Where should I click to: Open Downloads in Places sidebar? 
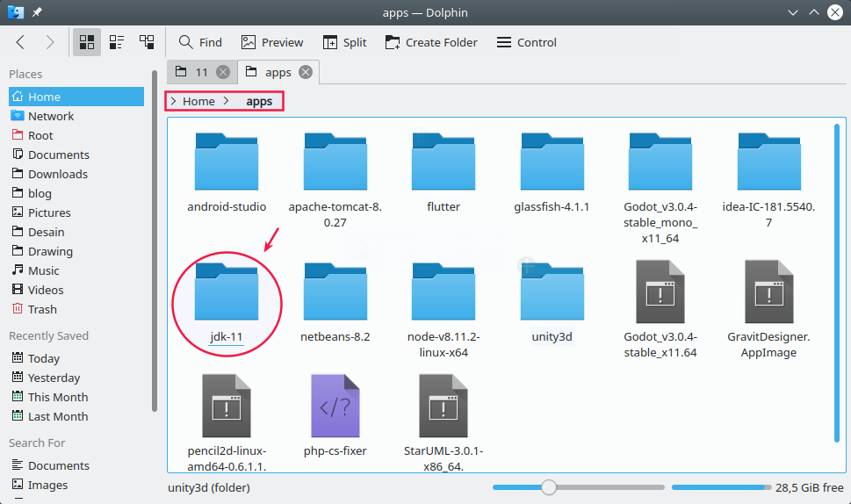(58, 174)
